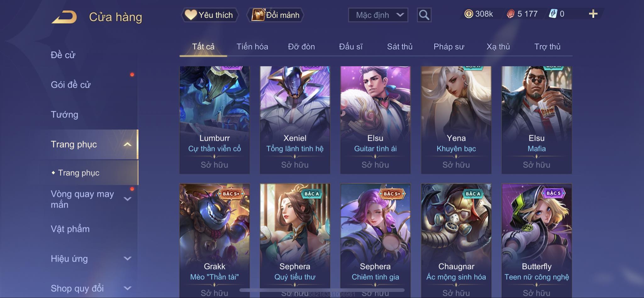
Task: Open search with the magnifier icon
Action: click(x=424, y=15)
